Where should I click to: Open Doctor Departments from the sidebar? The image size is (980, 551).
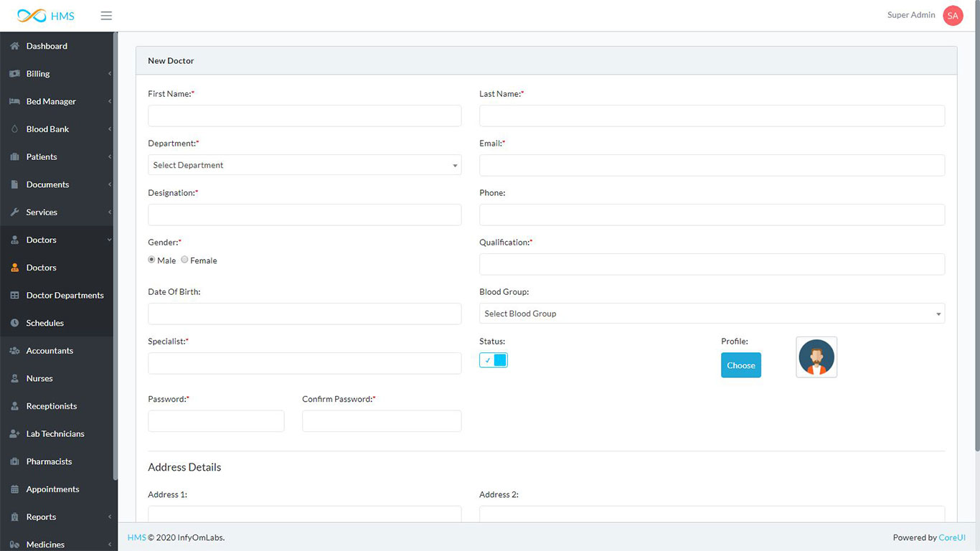[65, 296]
